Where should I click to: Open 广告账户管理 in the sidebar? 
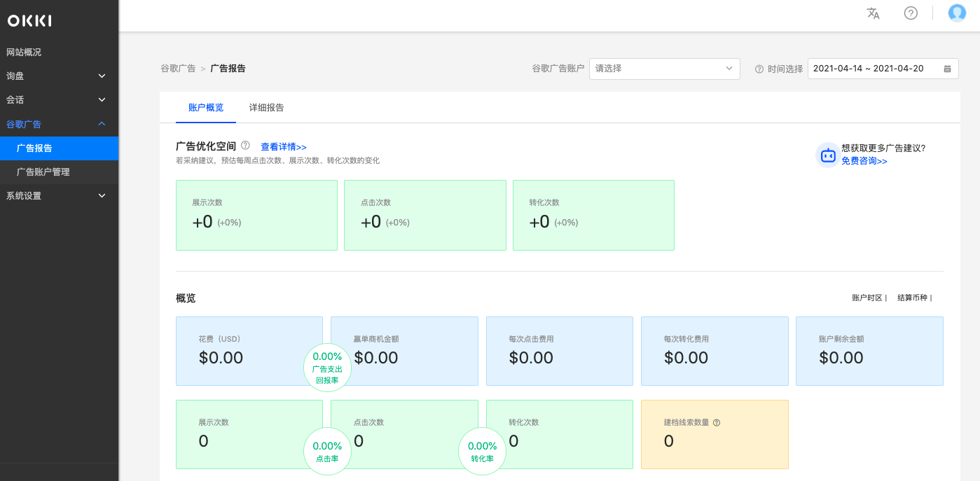pos(43,172)
